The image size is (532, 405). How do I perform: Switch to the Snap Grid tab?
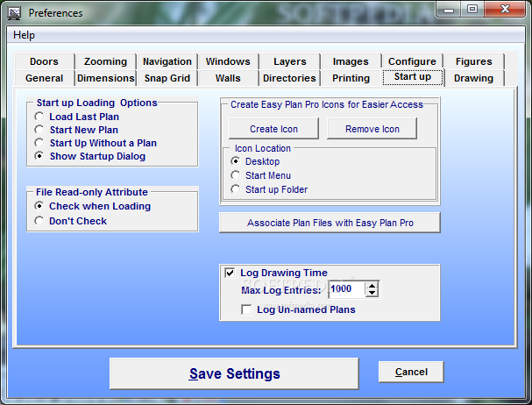pos(167,78)
